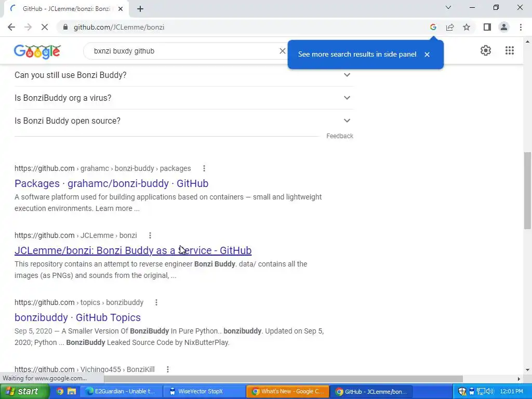Click the https://github.com › JCLemme › bonzi breadcrumb
This screenshot has width=532, height=399.
point(76,235)
